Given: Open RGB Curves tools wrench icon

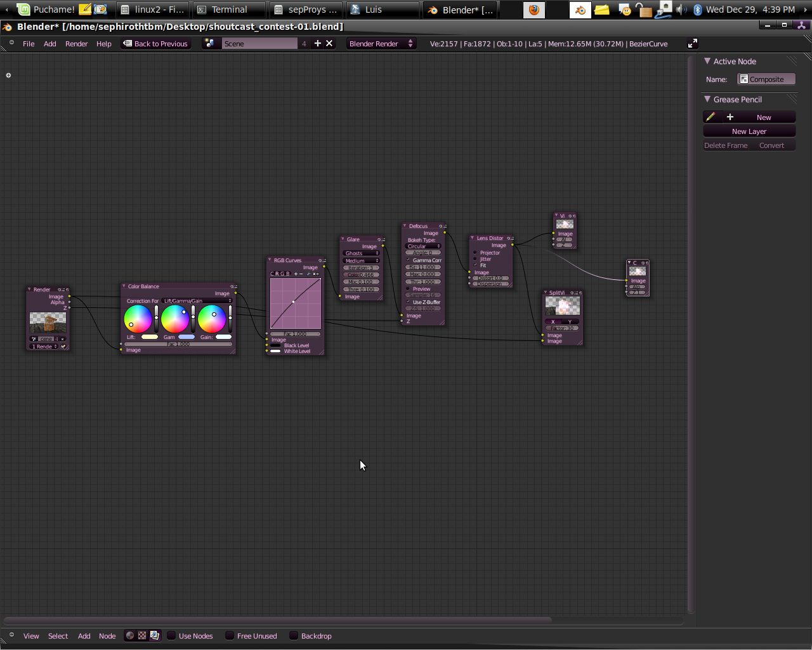Looking at the screenshot, I should point(309,274).
